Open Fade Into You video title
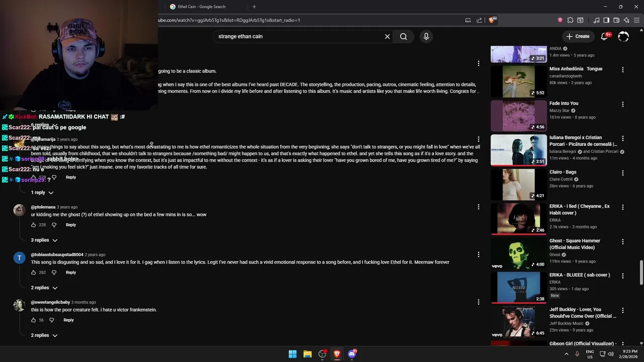Screen dimensions: 644x362 click(x=563, y=104)
